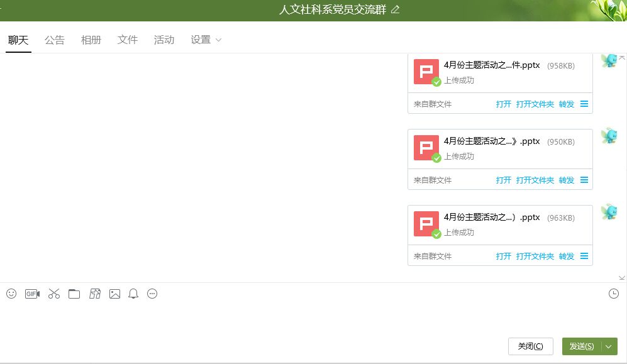Open more options menu for 950KB file

click(584, 180)
